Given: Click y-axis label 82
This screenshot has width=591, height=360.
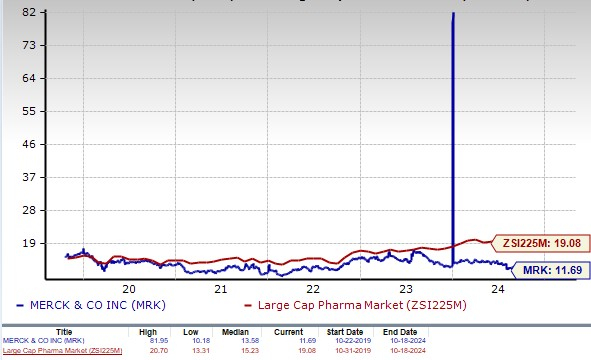Looking at the screenshot, I should click(x=29, y=12).
